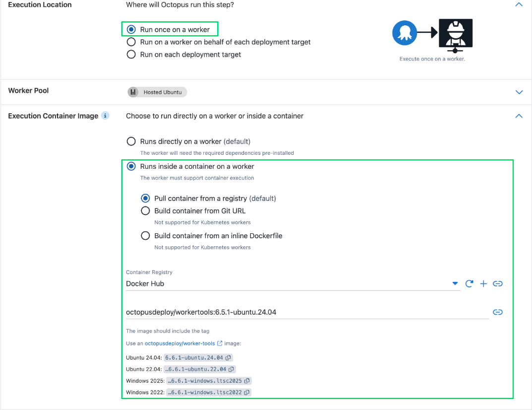Viewport: 532px width, 410px height.
Task: Open the octopusdeploy/worker-tools link
Action: (180, 343)
